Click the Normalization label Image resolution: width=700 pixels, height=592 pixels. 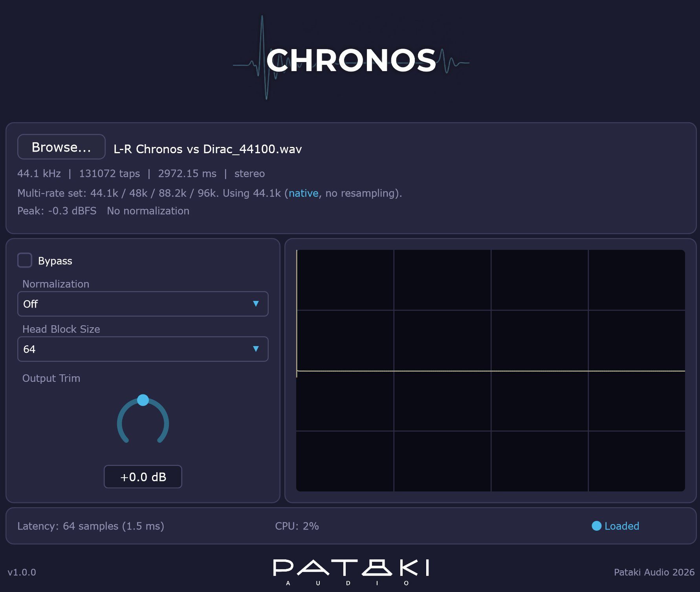point(56,284)
